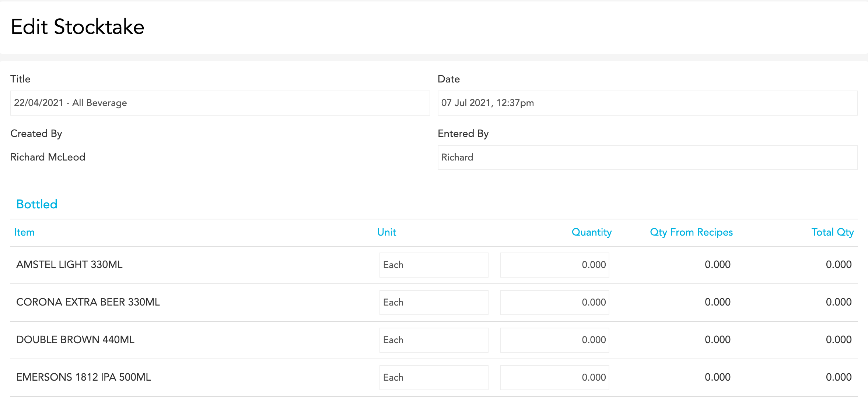Image resolution: width=868 pixels, height=402 pixels.
Task: Open Unit dropdown for Corona Extra
Action: point(434,303)
